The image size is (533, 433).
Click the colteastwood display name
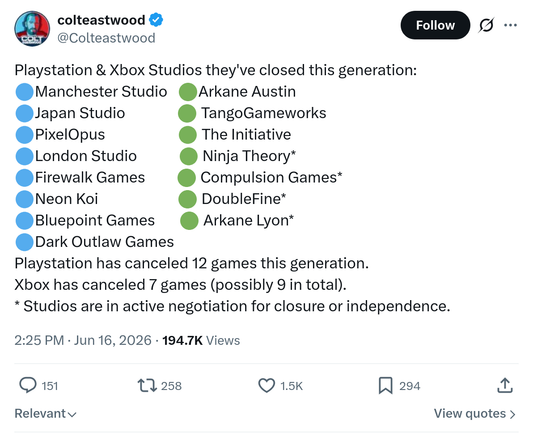point(101,20)
